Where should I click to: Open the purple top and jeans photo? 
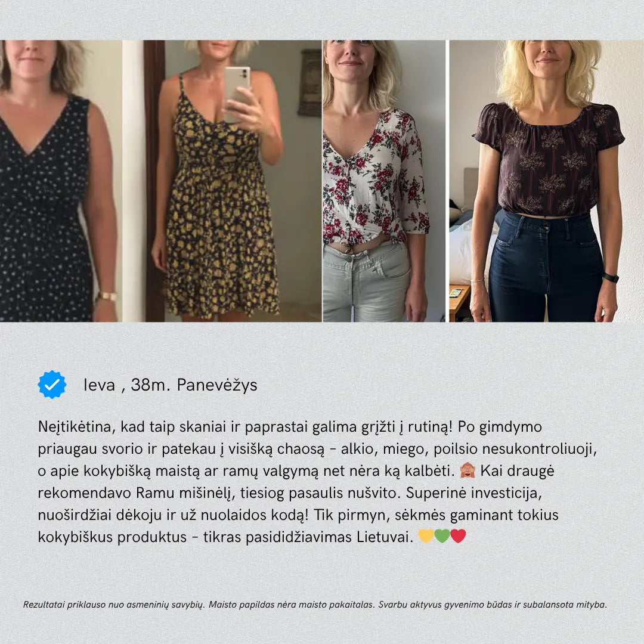547,181
